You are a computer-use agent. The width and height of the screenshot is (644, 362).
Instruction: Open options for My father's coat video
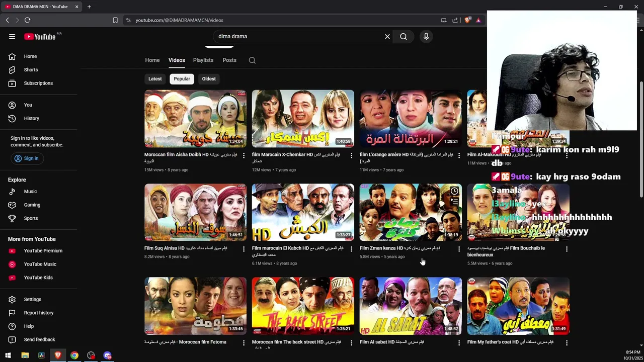click(x=567, y=343)
